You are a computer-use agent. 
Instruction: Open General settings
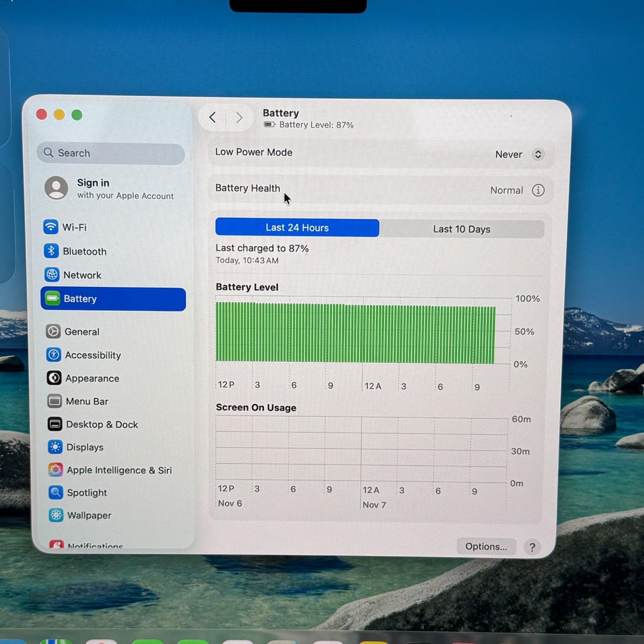(81, 331)
